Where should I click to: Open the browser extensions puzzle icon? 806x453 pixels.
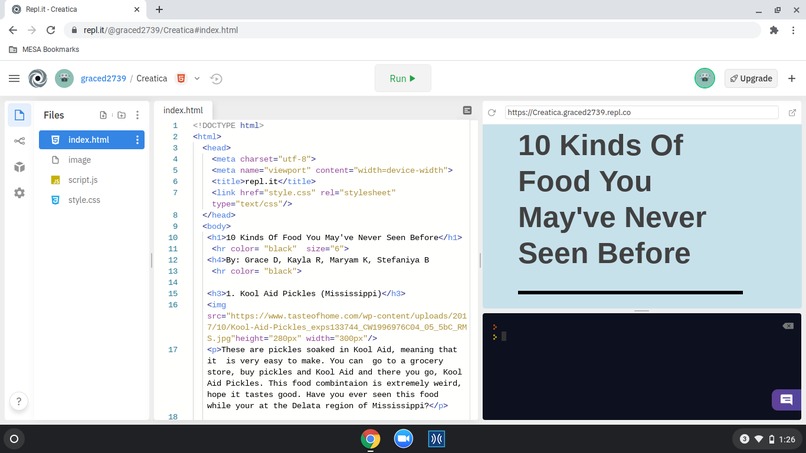tap(774, 30)
